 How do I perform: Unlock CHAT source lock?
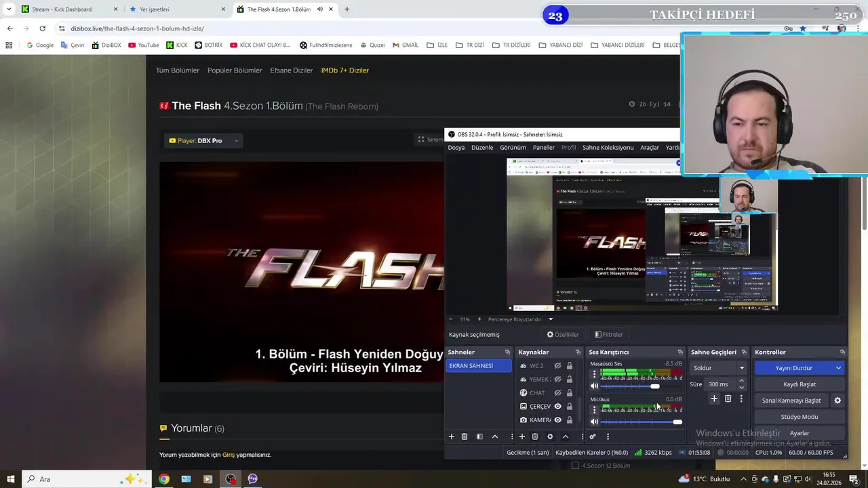(x=570, y=393)
